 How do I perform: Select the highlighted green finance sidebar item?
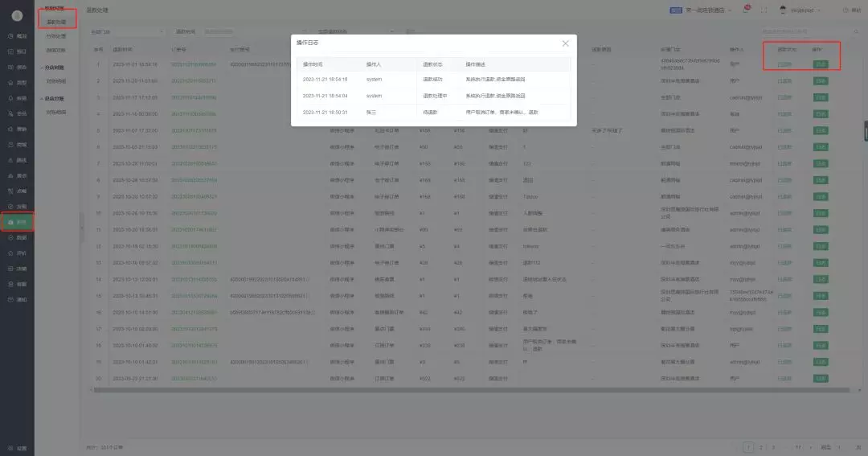click(x=17, y=222)
